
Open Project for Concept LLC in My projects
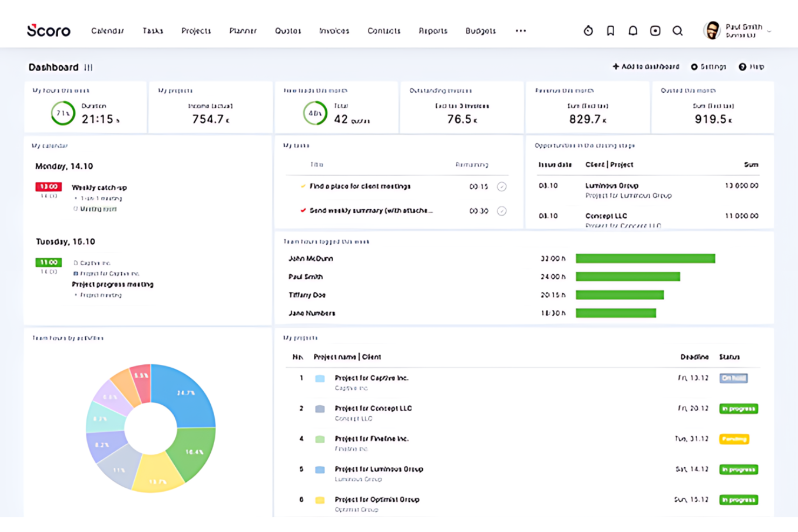[x=373, y=408]
